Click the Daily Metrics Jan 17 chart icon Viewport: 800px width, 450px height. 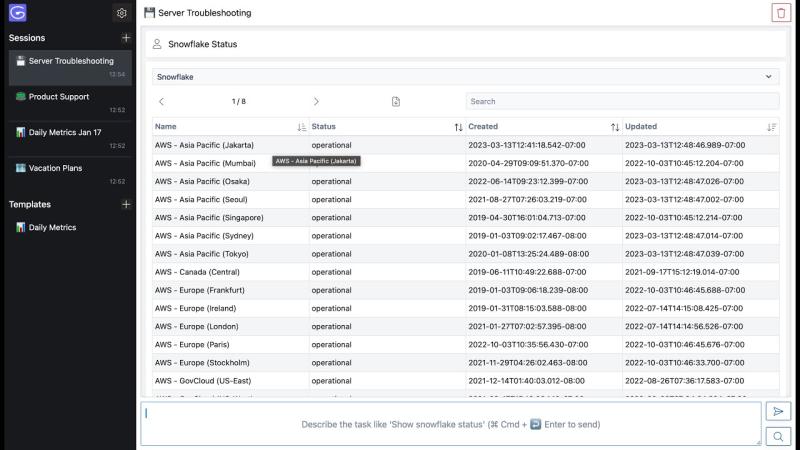point(20,132)
